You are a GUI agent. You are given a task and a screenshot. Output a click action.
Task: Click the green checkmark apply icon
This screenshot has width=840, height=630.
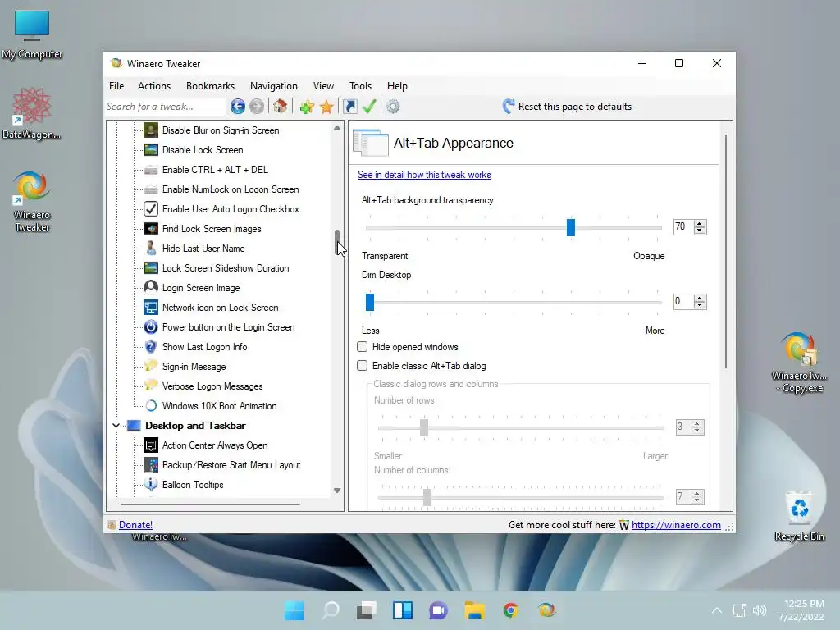pos(369,107)
